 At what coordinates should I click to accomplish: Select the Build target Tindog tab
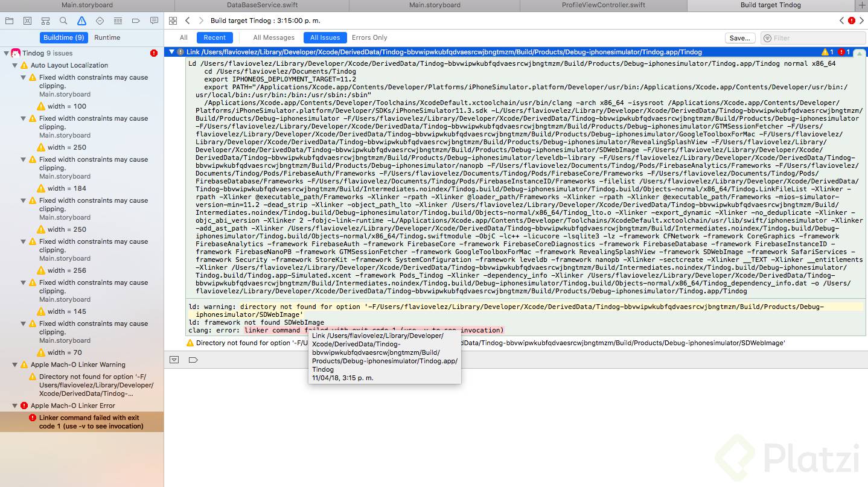click(x=771, y=5)
